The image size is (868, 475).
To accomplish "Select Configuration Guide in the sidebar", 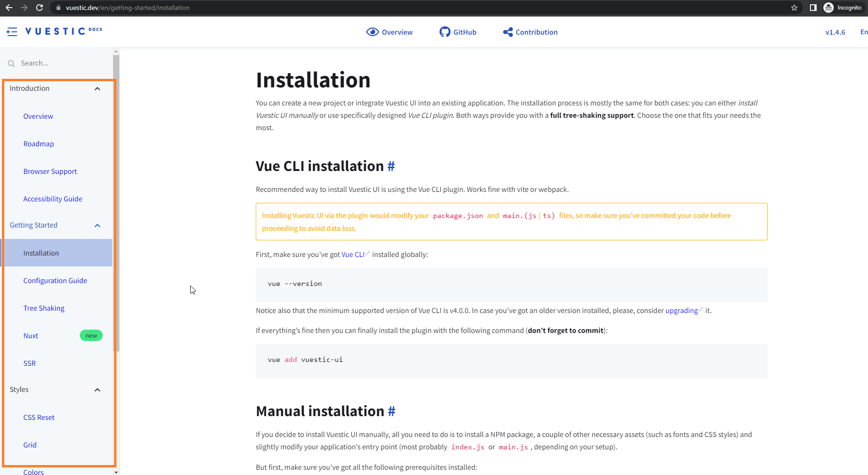I will (55, 280).
